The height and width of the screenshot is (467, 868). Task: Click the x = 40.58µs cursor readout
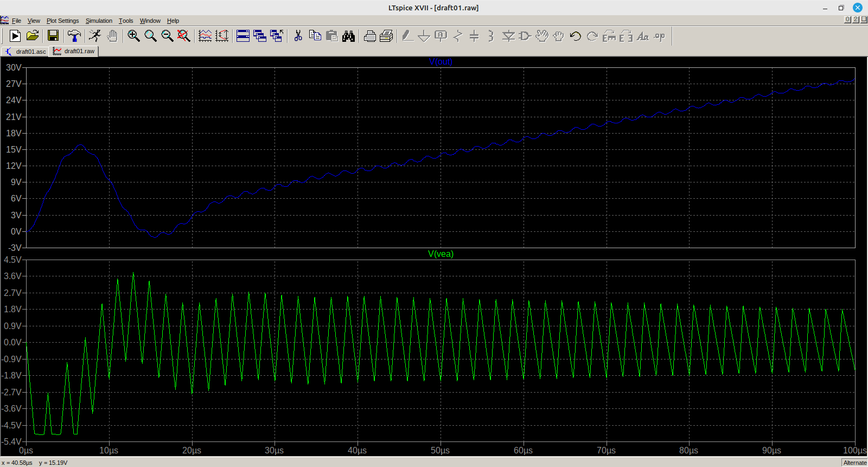pyautogui.click(x=17, y=463)
